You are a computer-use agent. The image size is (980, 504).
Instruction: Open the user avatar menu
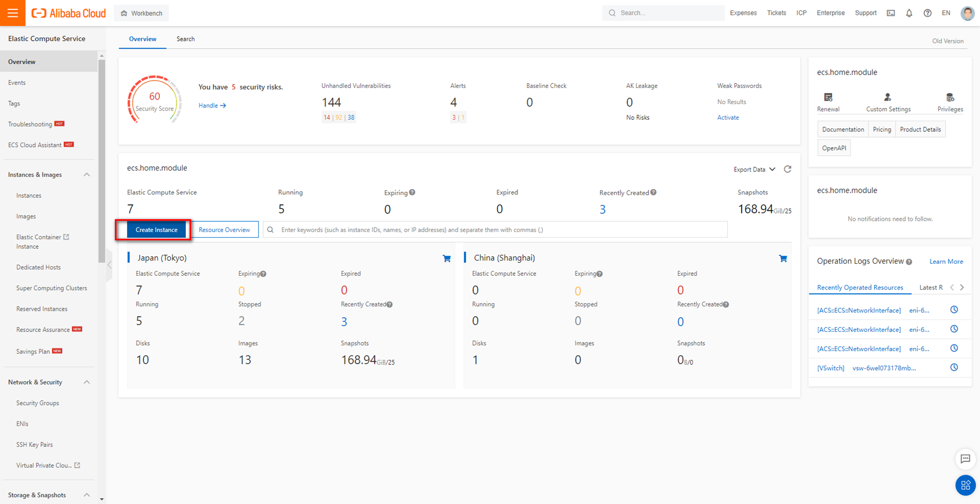point(967,13)
